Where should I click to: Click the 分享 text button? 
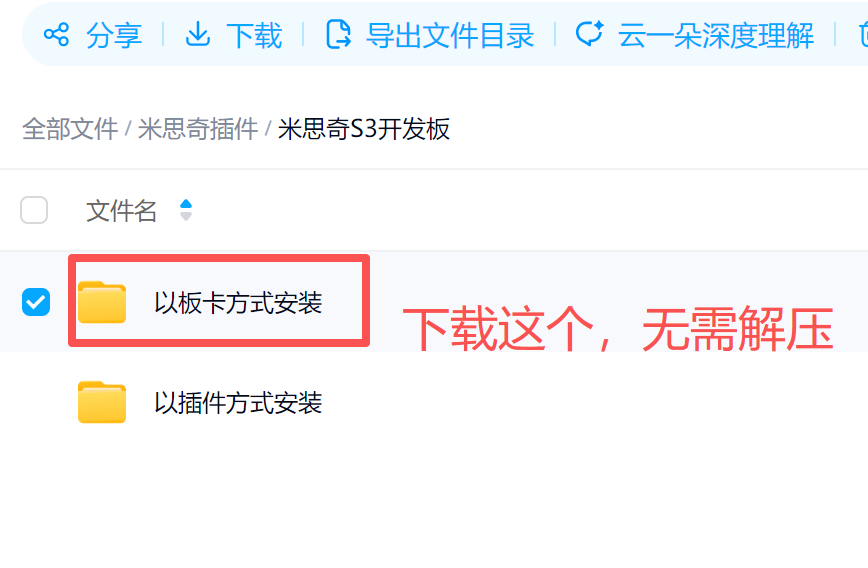coord(114,35)
